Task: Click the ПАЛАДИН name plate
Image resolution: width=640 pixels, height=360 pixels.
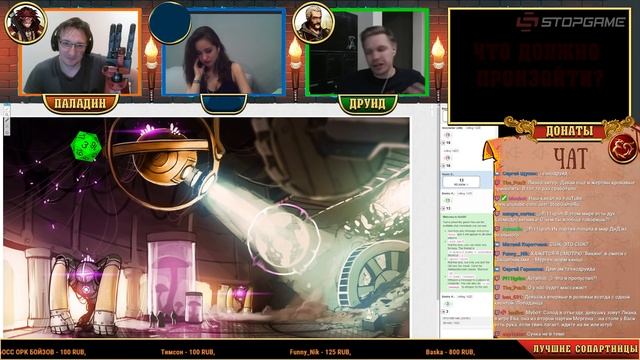Action: click(x=80, y=103)
